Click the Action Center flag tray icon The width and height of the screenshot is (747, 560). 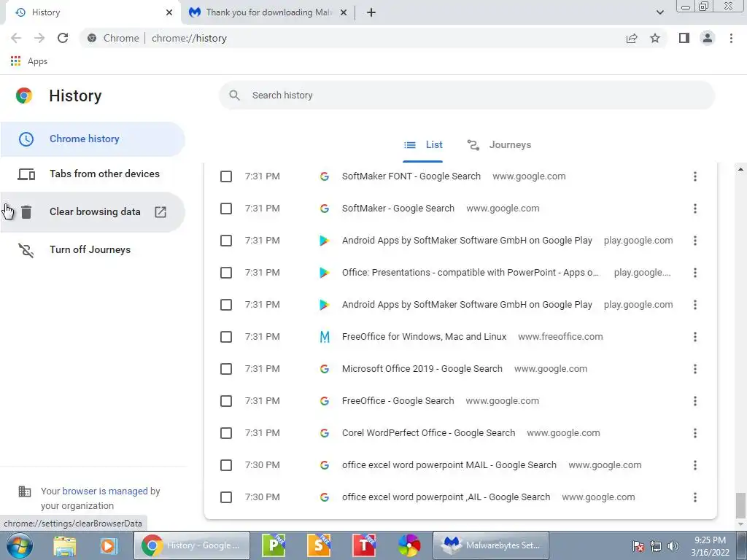[638, 546]
